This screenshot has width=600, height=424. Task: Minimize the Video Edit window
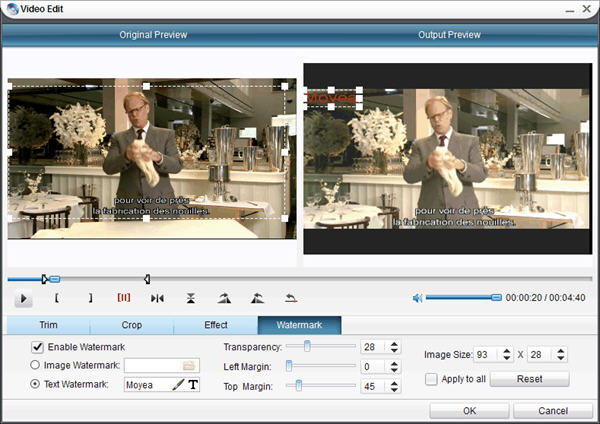tap(570, 9)
